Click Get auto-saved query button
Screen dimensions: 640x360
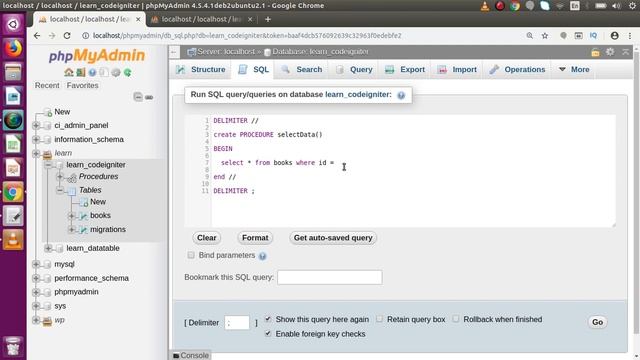[333, 238]
